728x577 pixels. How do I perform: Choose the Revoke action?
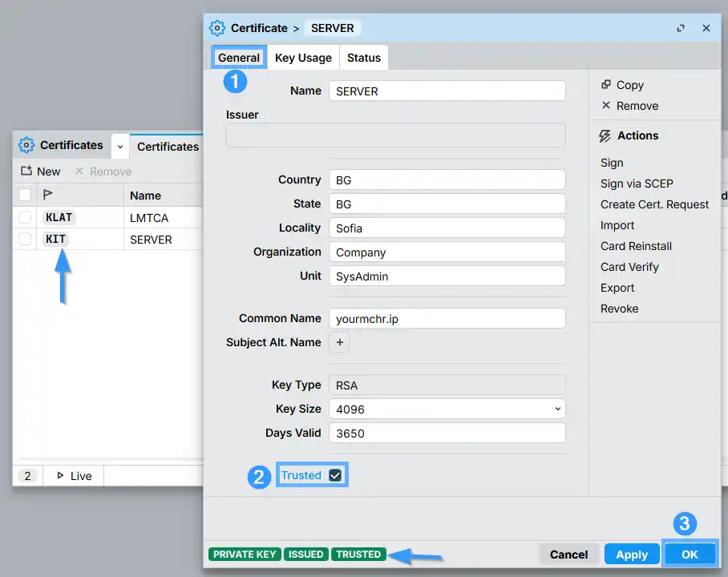tap(619, 309)
